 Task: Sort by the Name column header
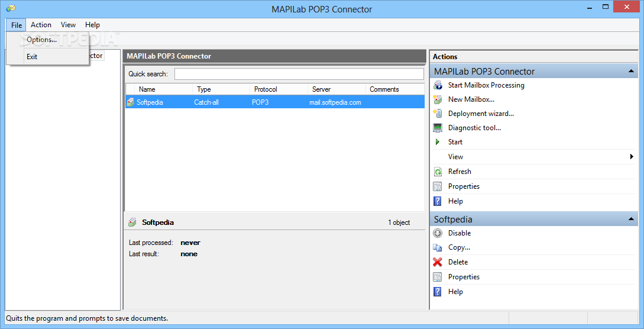tap(163, 89)
